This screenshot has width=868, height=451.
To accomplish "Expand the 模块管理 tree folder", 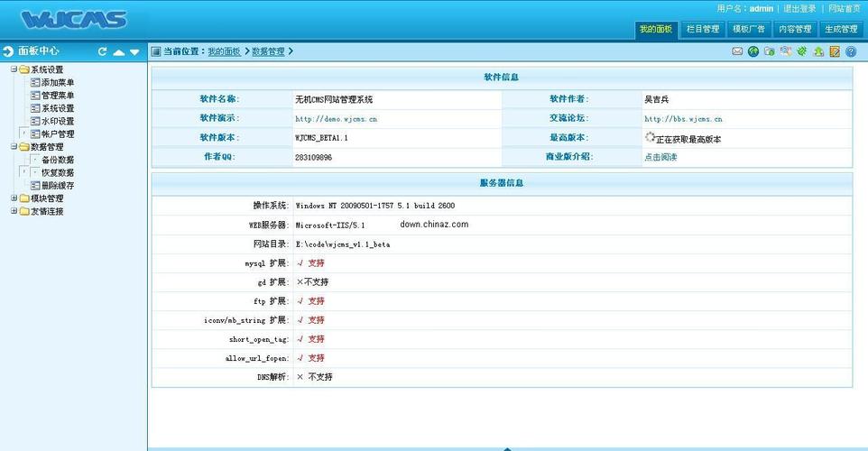I will [x=14, y=198].
